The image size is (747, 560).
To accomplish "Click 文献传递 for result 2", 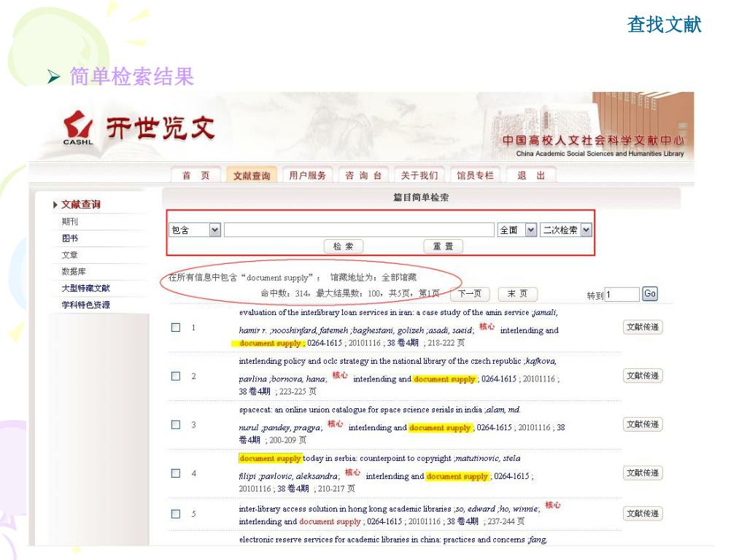I will [x=643, y=376].
